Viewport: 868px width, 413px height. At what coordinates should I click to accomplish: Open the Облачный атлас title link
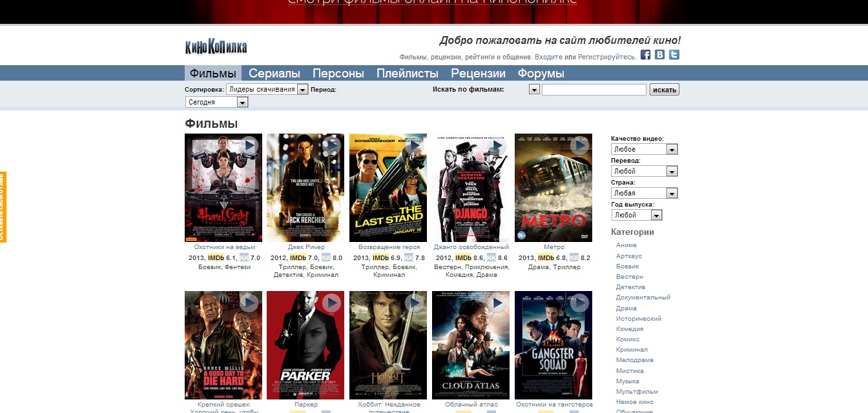471,405
